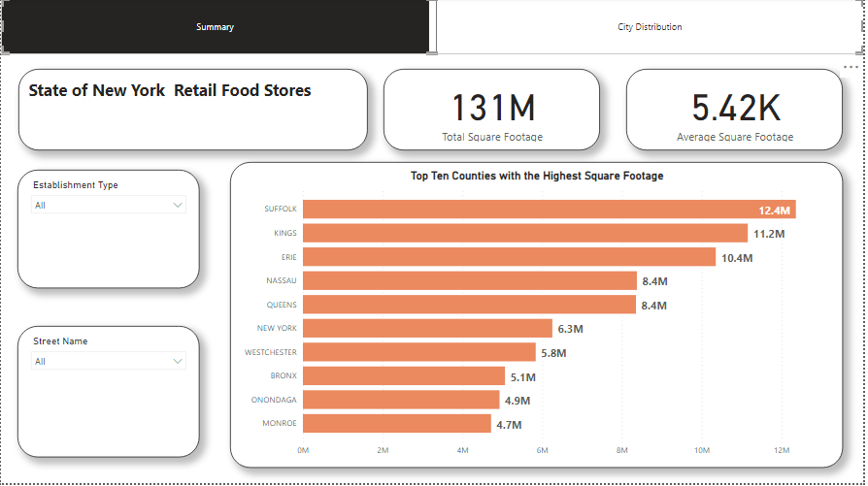The image size is (868, 486).
Task: Highlight the Erie county bar
Action: tap(509, 257)
